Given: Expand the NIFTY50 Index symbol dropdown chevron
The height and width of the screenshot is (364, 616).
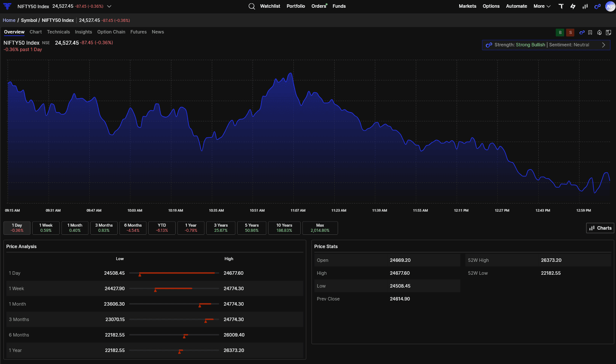Looking at the screenshot, I should pyautogui.click(x=109, y=6).
